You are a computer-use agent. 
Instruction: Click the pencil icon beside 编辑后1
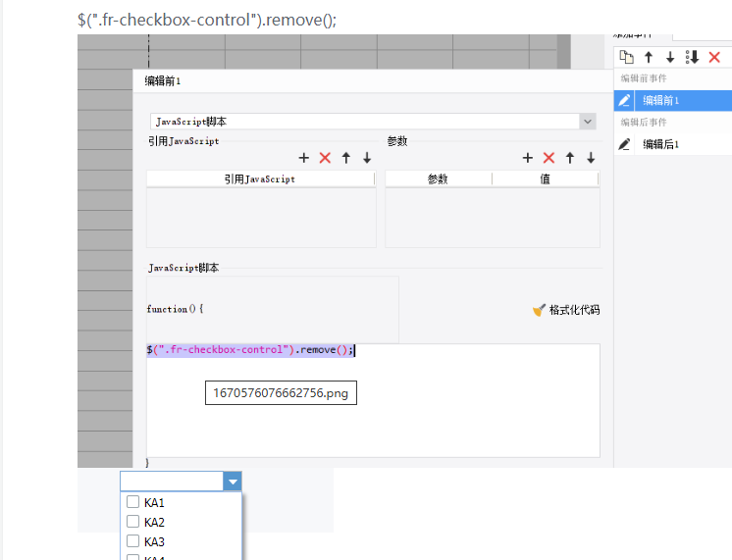click(624, 144)
